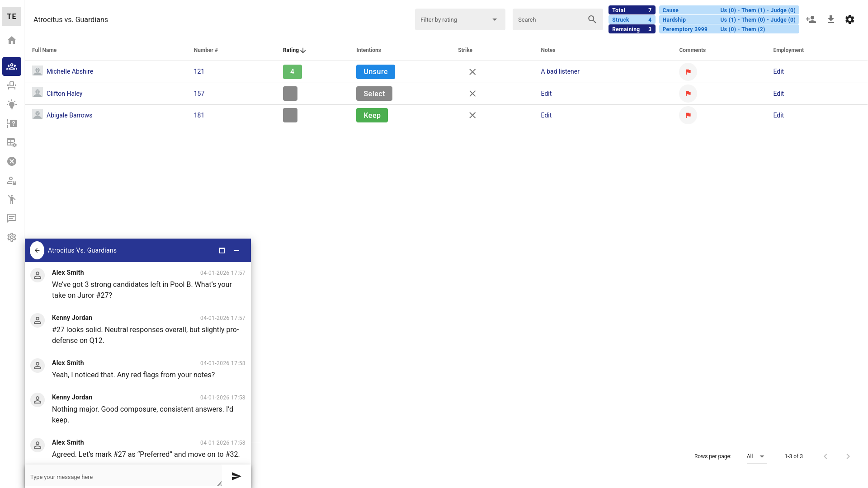Edit notes for Clifton Haley
Viewport: 868px width, 488px height.
(x=546, y=94)
